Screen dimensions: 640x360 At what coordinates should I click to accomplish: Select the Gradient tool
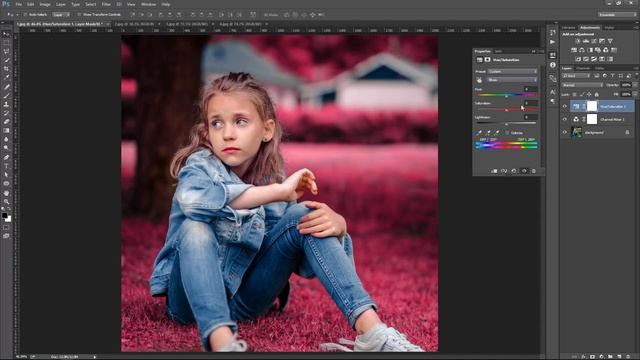6,130
